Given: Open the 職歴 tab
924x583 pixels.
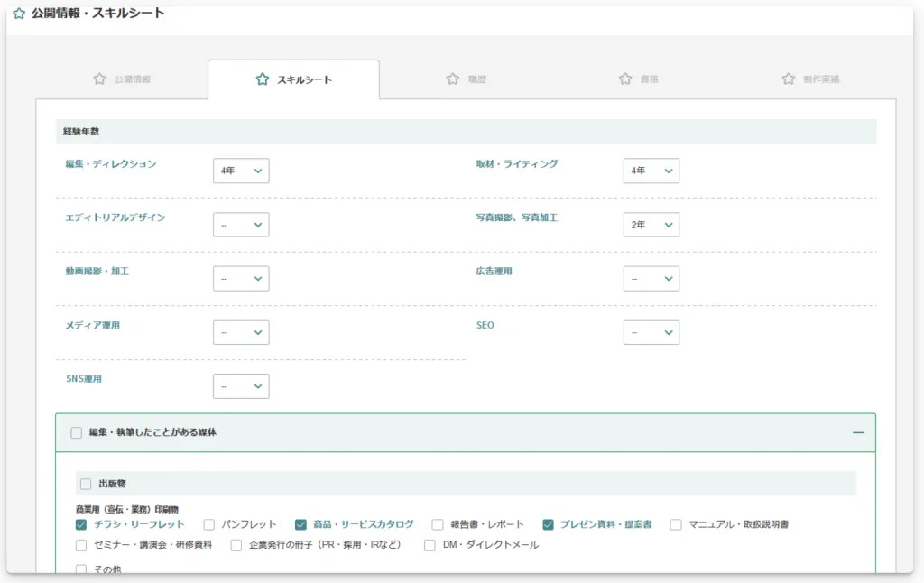Looking at the screenshot, I should coord(467,79).
